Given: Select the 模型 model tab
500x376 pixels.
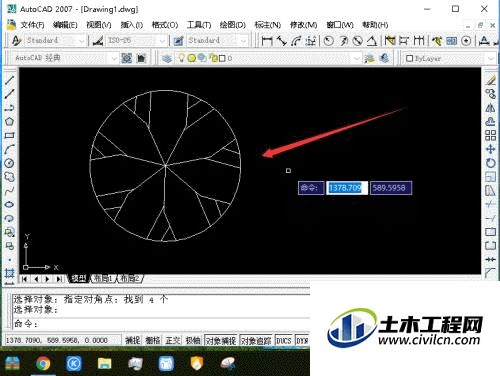Looking at the screenshot, I should point(79,279).
